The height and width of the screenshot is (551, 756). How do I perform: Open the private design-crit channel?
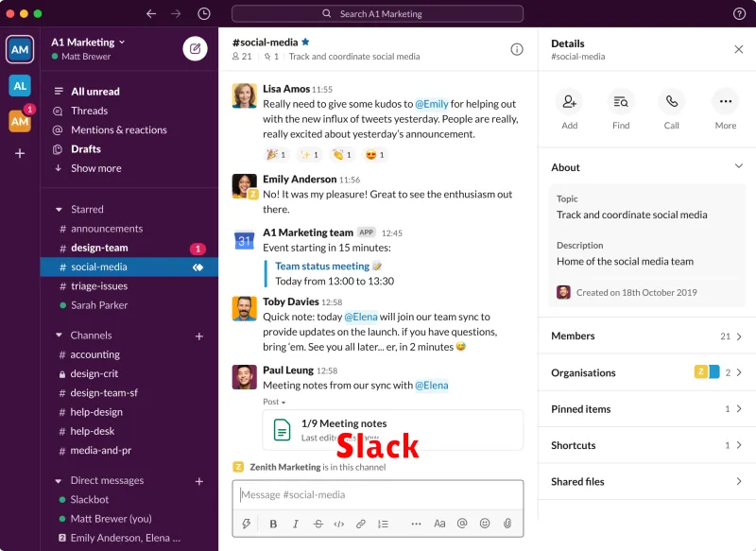pyautogui.click(x=129, y=373)
